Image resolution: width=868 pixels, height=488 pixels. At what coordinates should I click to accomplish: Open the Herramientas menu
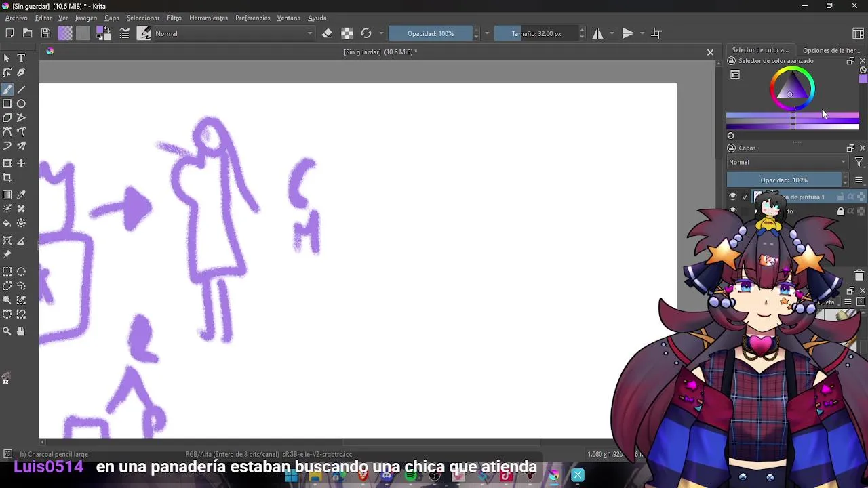(x=208, y=18)
